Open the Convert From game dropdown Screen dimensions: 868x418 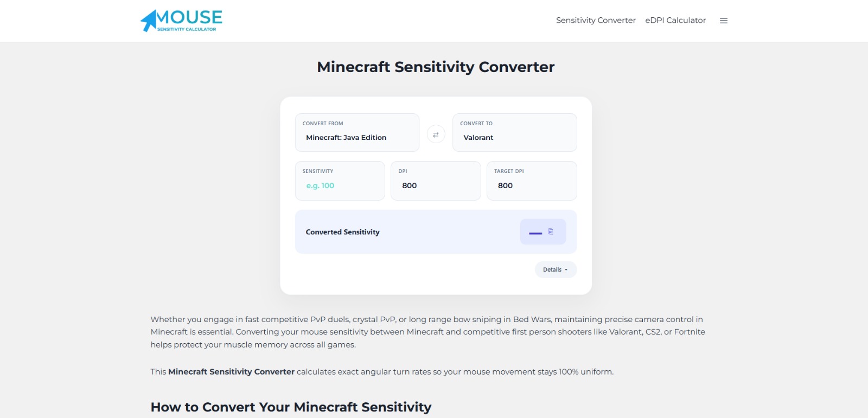click(357, 132)
